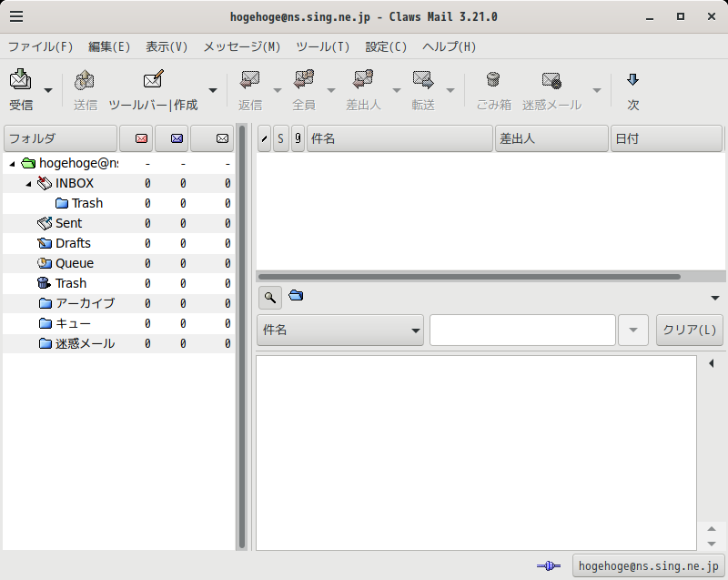
Task: Click the total-messages envelope column header
Action: tap(213, 138)
